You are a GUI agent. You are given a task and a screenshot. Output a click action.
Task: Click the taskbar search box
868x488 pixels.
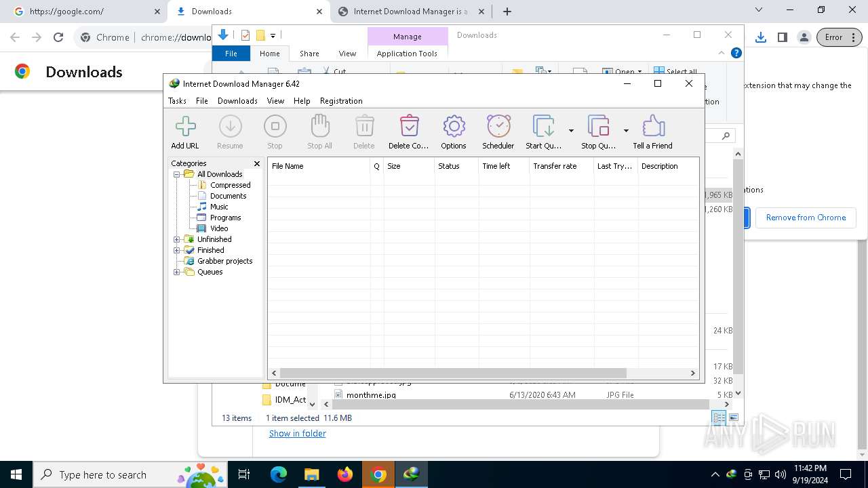coord(129,474)
